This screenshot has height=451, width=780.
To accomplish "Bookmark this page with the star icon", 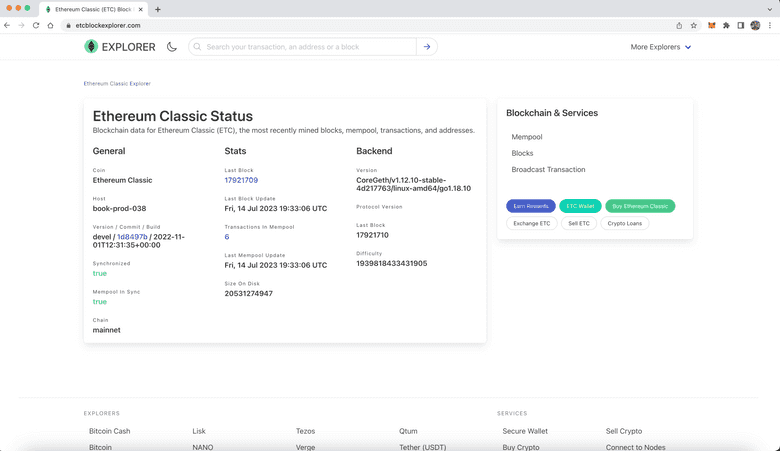I will [694, 25].
